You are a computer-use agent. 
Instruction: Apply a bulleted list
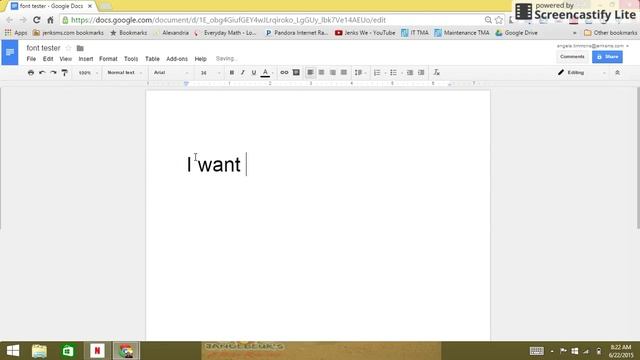point(394,73)
